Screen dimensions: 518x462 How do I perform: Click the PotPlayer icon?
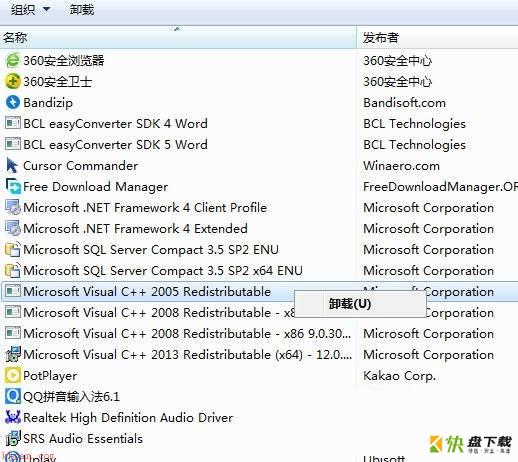(13, 376)
